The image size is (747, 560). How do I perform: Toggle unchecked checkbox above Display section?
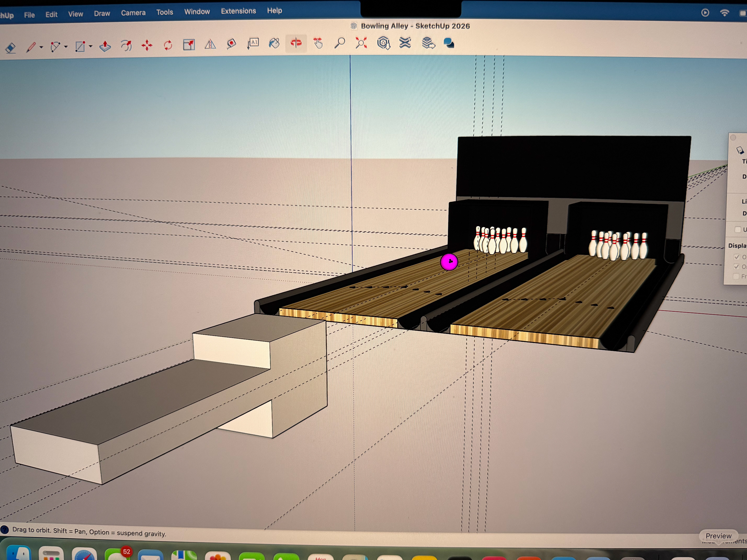738,229
